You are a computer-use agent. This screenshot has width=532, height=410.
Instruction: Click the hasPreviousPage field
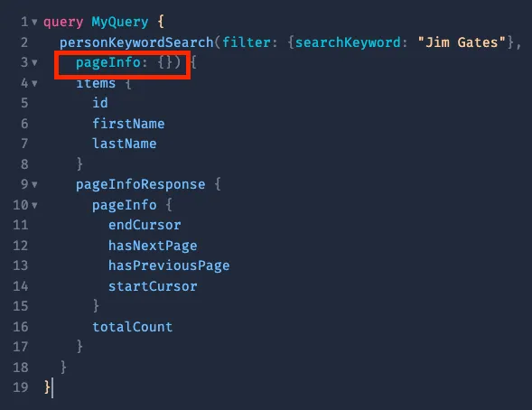coord(169,266)
